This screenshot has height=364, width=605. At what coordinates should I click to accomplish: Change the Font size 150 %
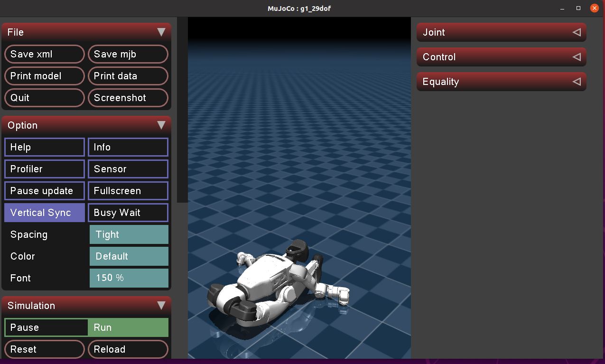coord(129,278)
